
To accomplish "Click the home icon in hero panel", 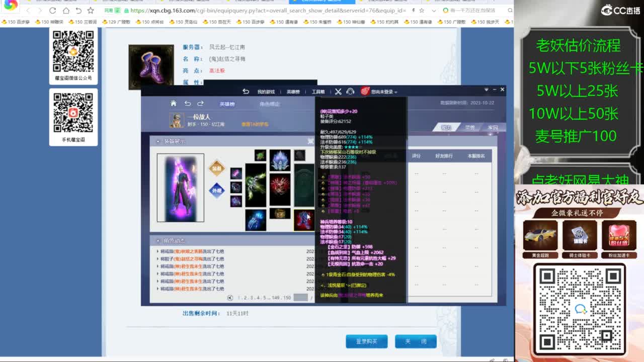I will [x=174, y=104].
